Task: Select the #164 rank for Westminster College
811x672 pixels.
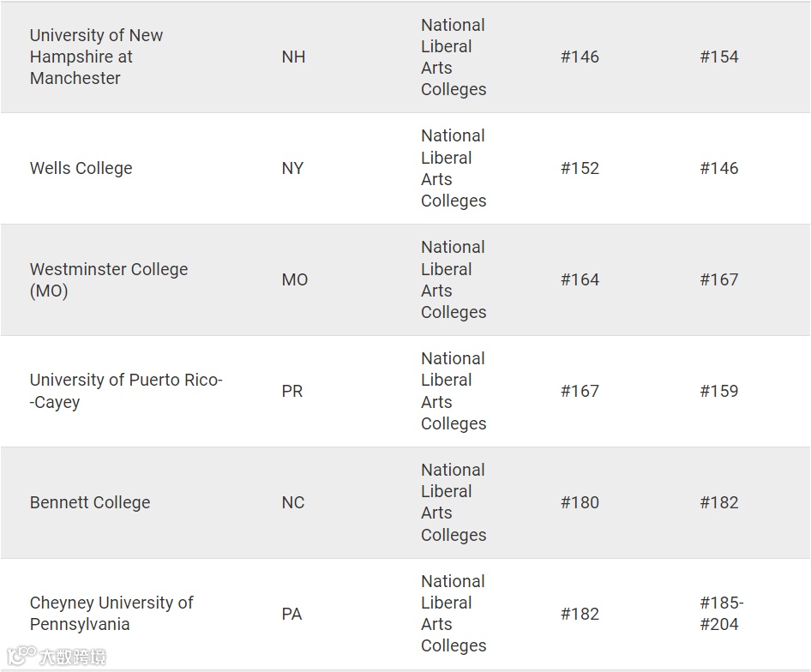Action: (580, 279)
